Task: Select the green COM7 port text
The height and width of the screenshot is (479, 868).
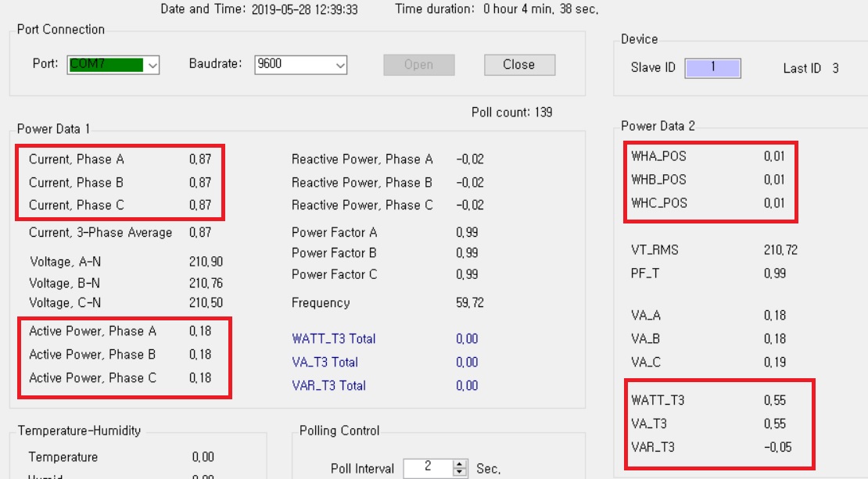Action: [106, 64]
